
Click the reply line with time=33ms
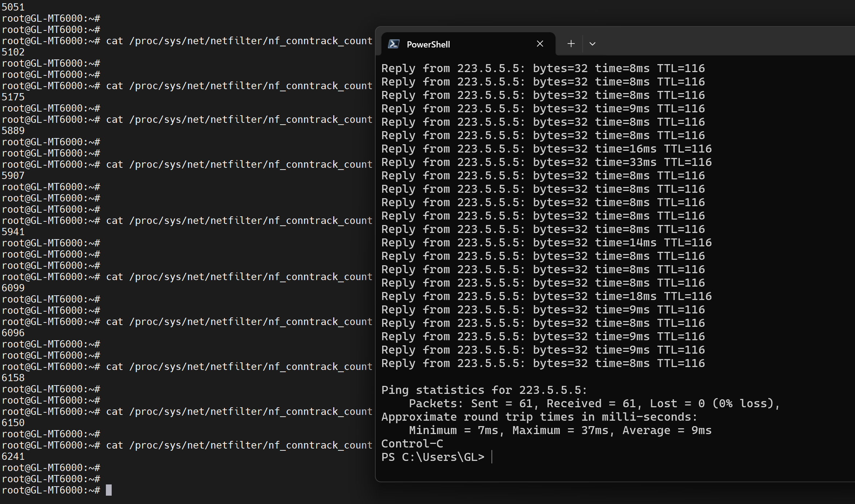coord(546,162)
